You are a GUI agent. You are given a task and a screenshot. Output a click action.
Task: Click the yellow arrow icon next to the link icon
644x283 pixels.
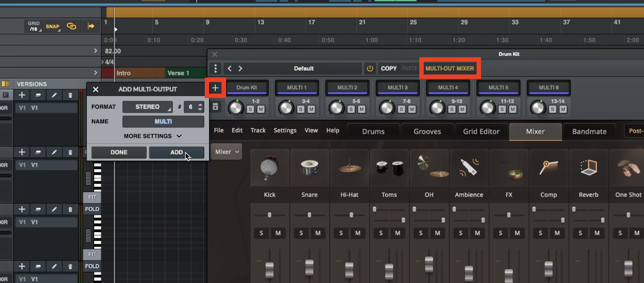tap(91, 26)
